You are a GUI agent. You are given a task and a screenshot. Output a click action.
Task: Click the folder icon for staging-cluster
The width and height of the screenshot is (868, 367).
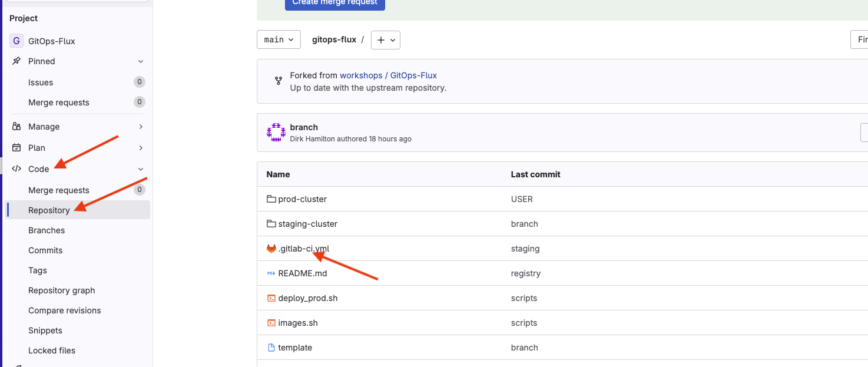pos(271,224)
